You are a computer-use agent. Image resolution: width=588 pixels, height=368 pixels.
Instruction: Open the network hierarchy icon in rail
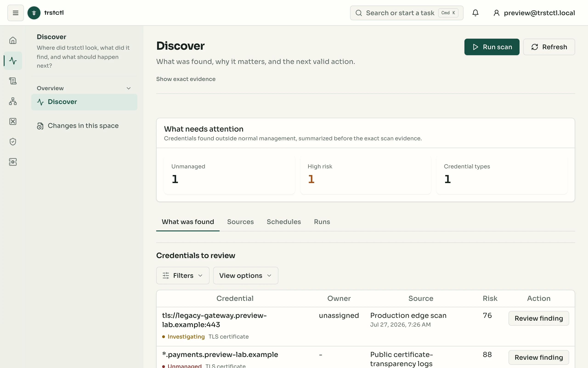coord(13,101)
